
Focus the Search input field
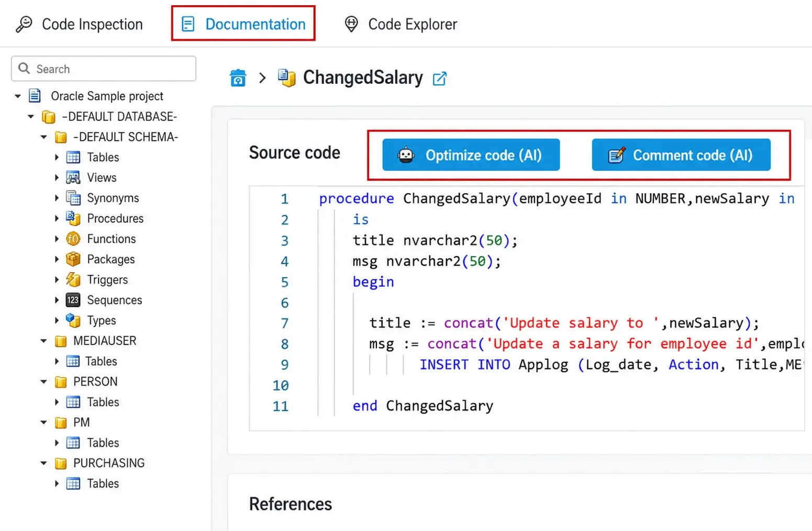point(104,69)
